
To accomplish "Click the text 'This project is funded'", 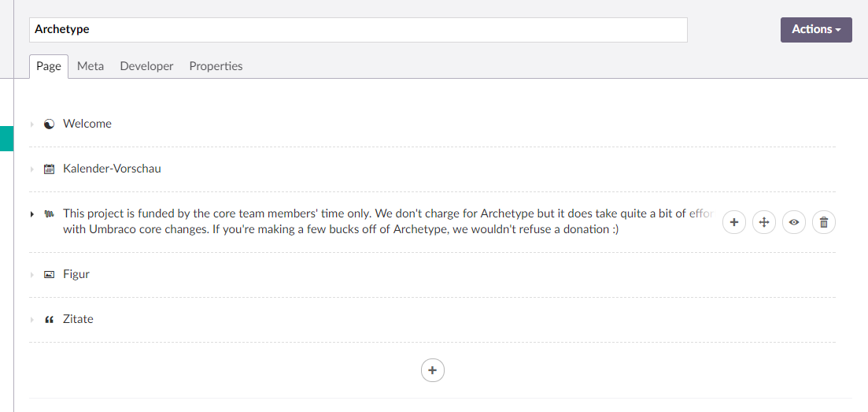I will (x=119, y=213).
